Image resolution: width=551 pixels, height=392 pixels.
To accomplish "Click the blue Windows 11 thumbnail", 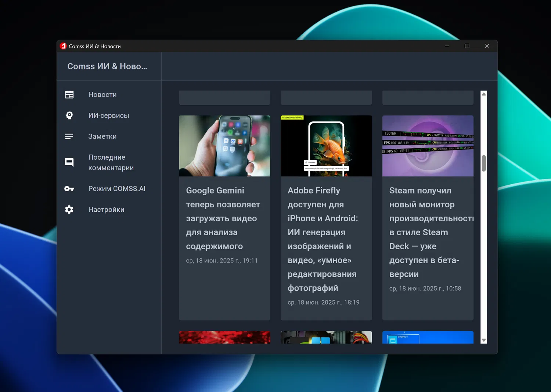I will (428, 337).
